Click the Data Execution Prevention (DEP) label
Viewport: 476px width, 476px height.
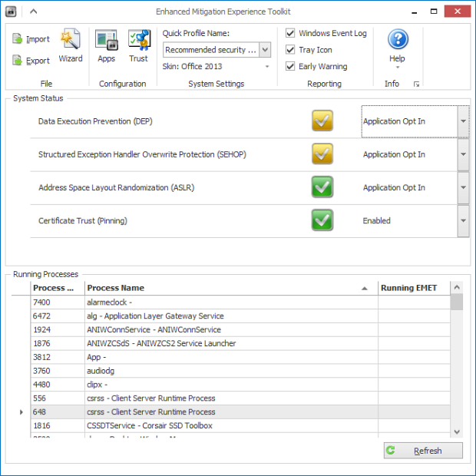pos(95,121)
